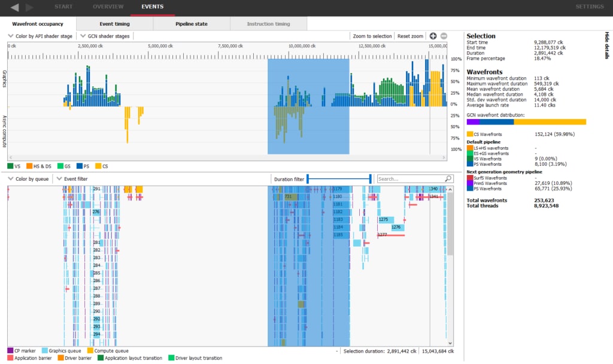Screen dimensions: 613x364
Task: Click the event list's scroll-up arrow
Action: [451, 189]
